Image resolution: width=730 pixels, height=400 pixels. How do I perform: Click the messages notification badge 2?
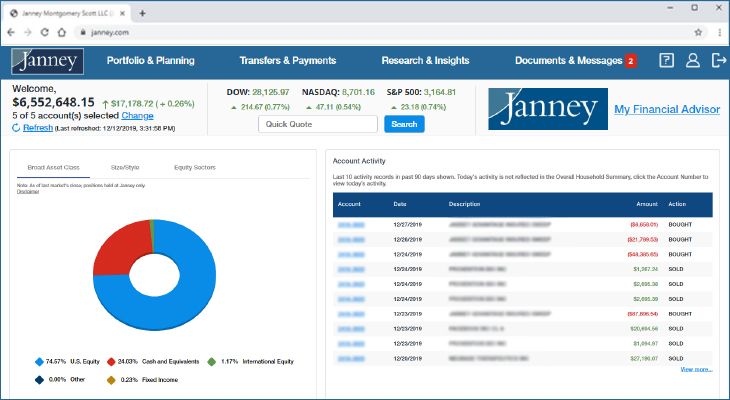[x=631, y=61]
